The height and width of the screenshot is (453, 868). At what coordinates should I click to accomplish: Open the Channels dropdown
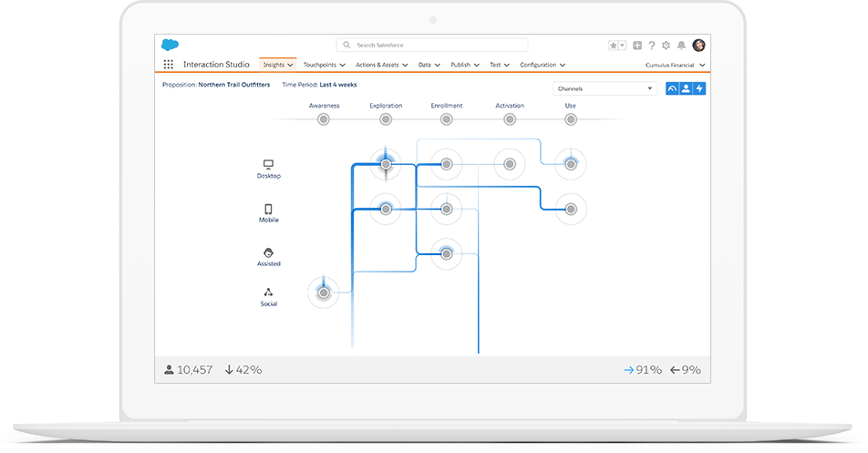point(604,88)
